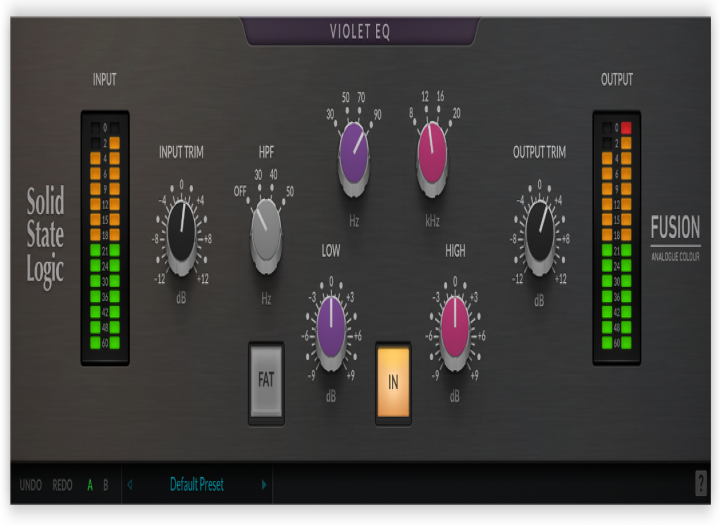The image size is (720, 525).
Task: Click the FUSION Analogue Colour logo
Action: click(675, 238)
